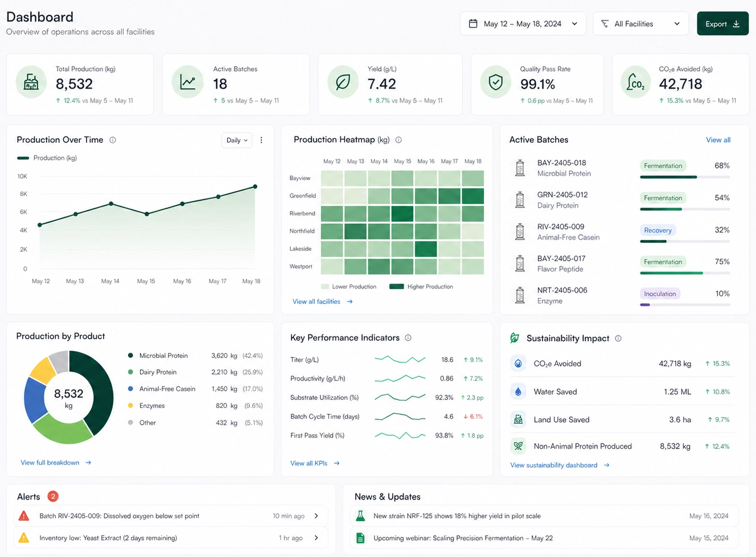Image resolution: width=756 pixels, height=557 pixels.
Task: Click the Fermentation tag for GRN-2405-012
Action: tap(663, 198)
